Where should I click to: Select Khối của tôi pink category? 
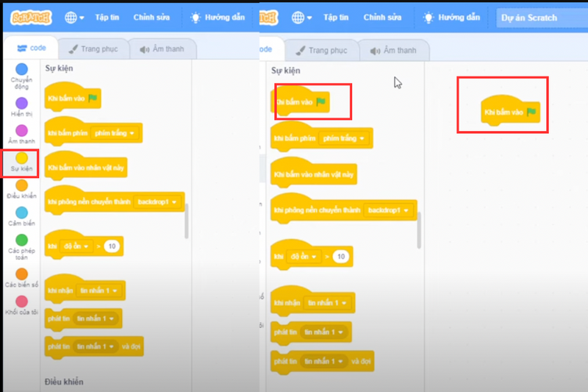[x=21, y=305]
